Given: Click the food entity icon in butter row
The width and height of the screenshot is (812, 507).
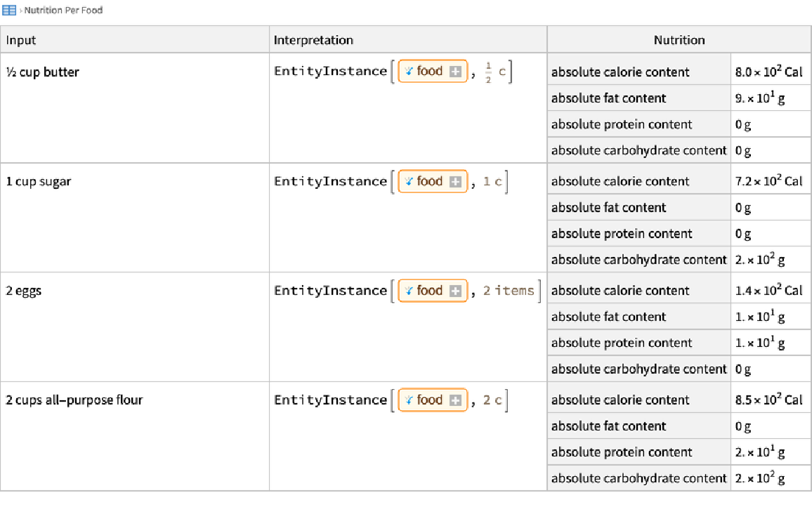Looking at the screenshot, I should tap(409, 72).
